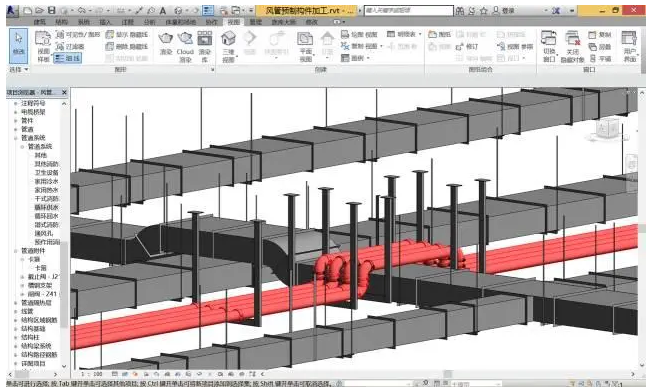Viewport: 654px width, 390px height.
Task: Collapse the 管道系统 tree node
Action: [x=16, y=138]
